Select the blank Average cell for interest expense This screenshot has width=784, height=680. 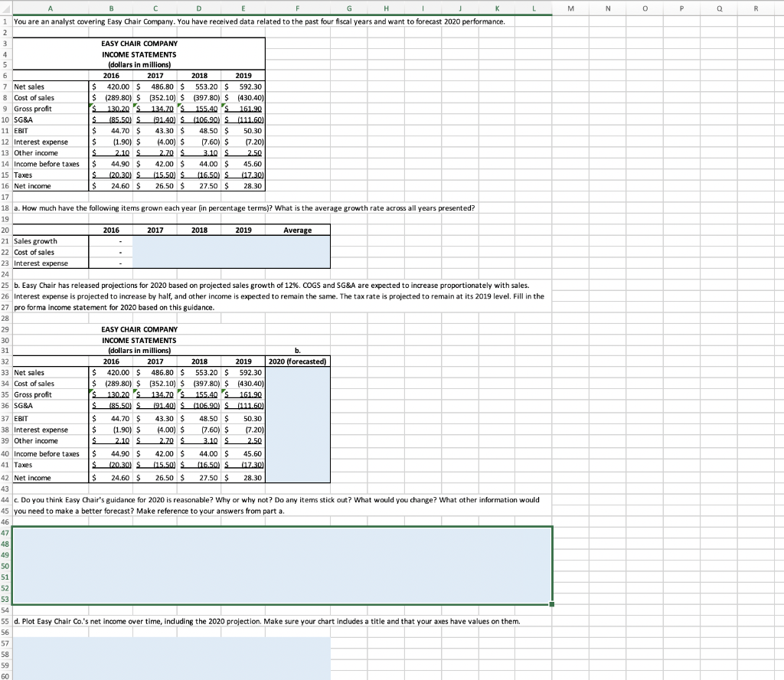click(298, 263)
